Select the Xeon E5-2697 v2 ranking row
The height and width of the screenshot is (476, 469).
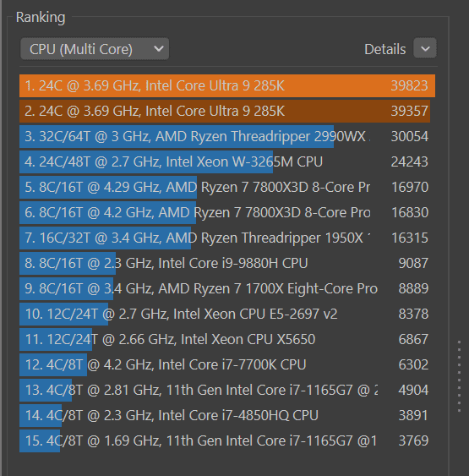[227, 314]
